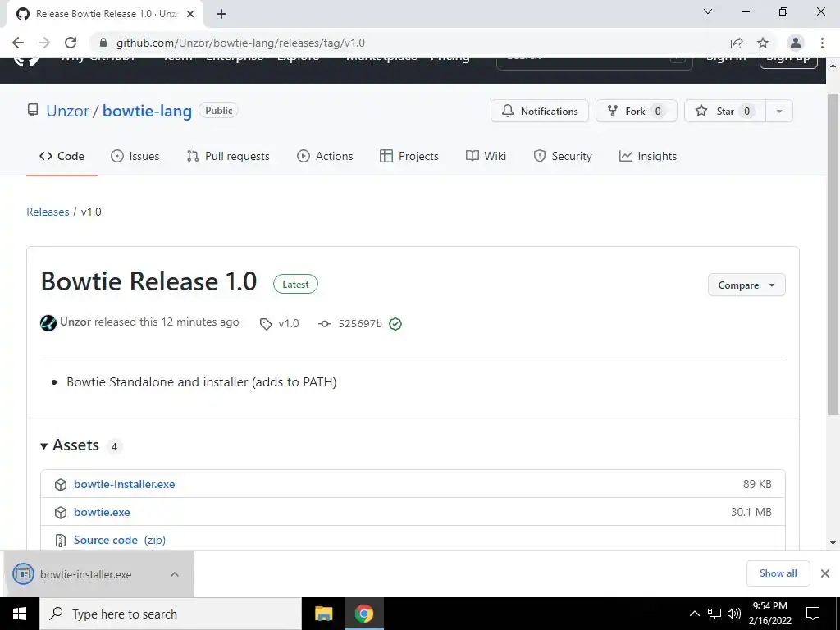Switch to Issues tab
Image resolution: width=840 pixels, height=630 pixels.
coord(135,156)
